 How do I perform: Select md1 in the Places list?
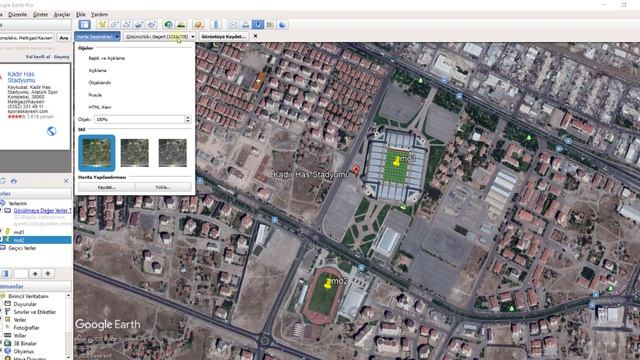[19, 232]
